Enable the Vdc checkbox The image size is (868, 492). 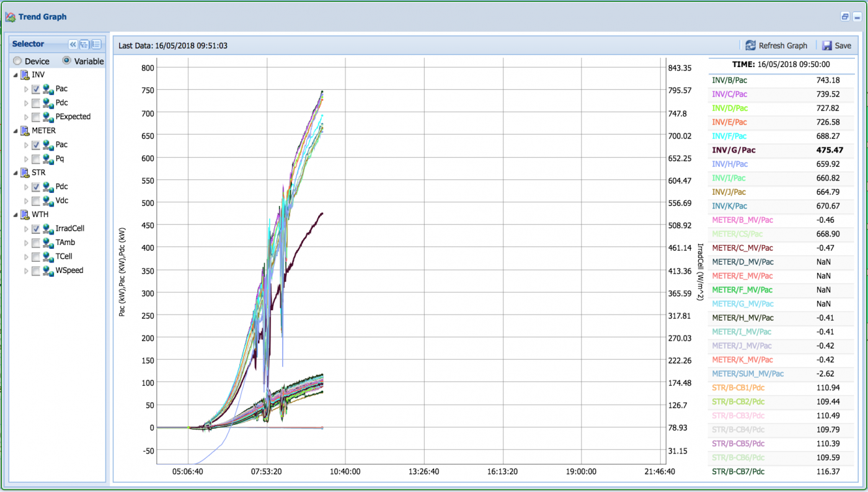click(36, 201)
